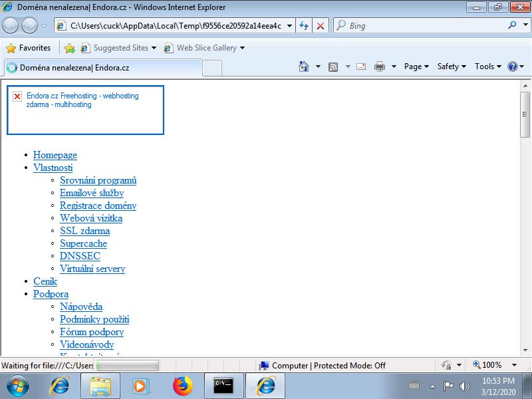
Task: Click the status bar security lock icon
Action: (446, 365)
